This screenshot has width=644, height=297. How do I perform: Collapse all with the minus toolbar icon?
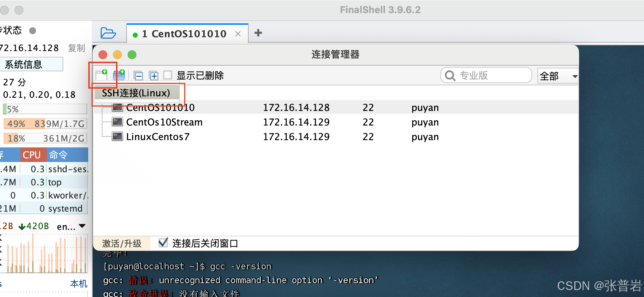pyautogui.click(x=138, y=76)
